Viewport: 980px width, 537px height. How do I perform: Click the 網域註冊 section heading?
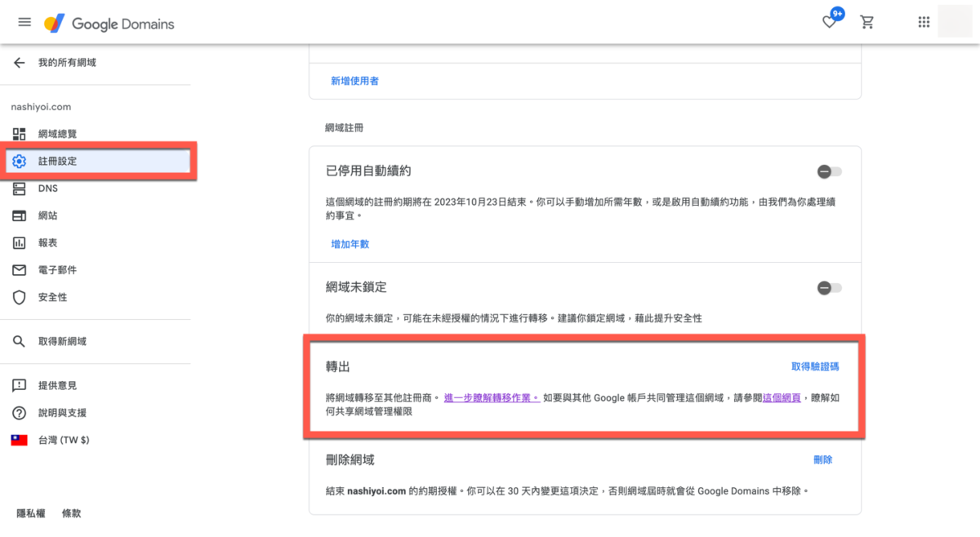tap(344, 128)
